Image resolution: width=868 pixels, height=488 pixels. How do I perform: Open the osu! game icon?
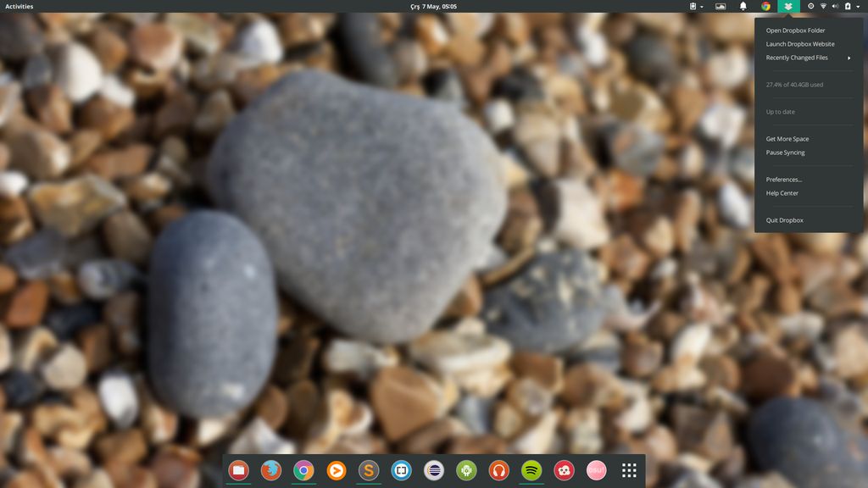pos(597,470)
